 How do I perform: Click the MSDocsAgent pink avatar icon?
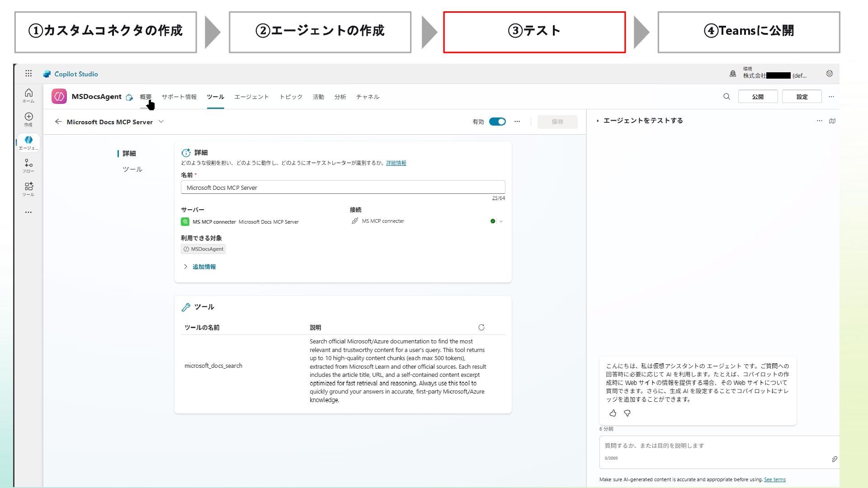pyautogui.click(x=59, y=96)
